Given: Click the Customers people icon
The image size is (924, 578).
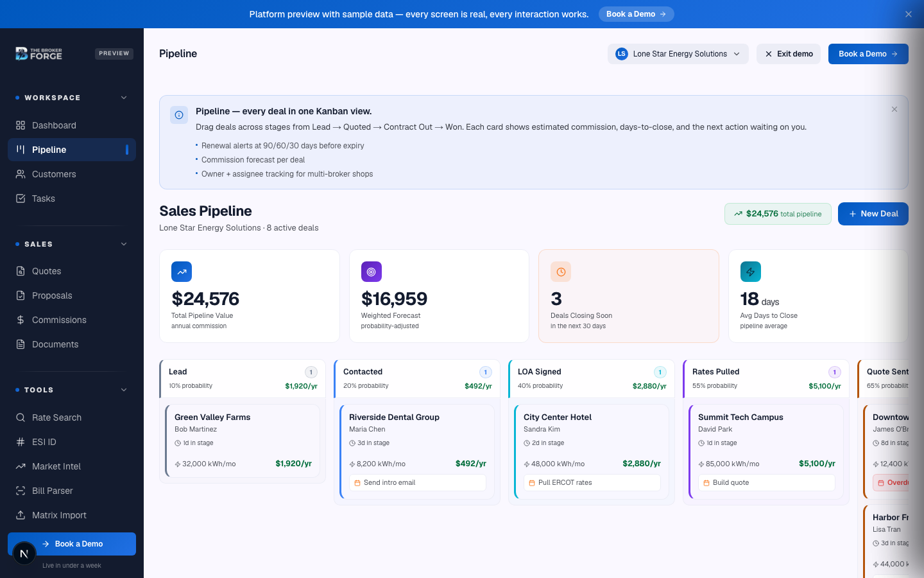Looking at the screenshot, I should (21, 174).
